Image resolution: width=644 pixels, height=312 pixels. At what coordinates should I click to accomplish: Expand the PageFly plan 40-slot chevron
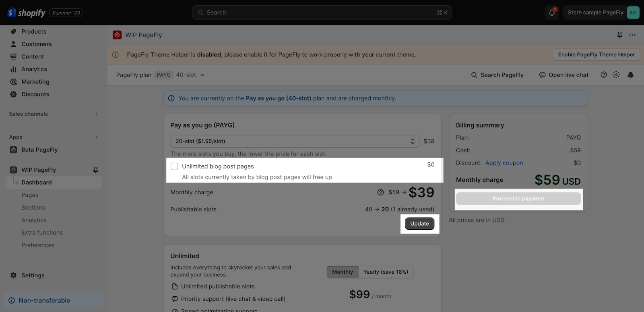[x=202, y=75]
